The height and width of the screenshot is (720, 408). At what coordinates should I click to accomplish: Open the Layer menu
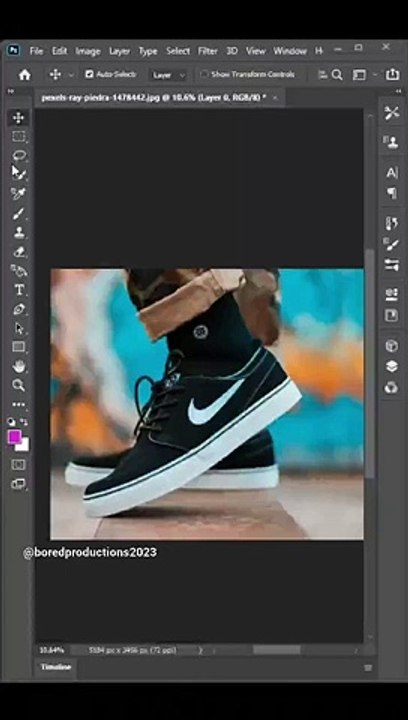(x=119, y=51)
